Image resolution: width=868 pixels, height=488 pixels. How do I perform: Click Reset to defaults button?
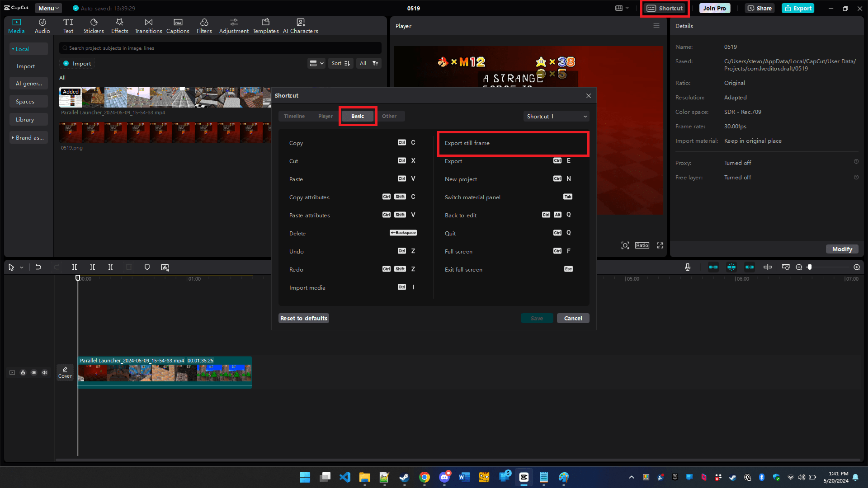(304, 318)
